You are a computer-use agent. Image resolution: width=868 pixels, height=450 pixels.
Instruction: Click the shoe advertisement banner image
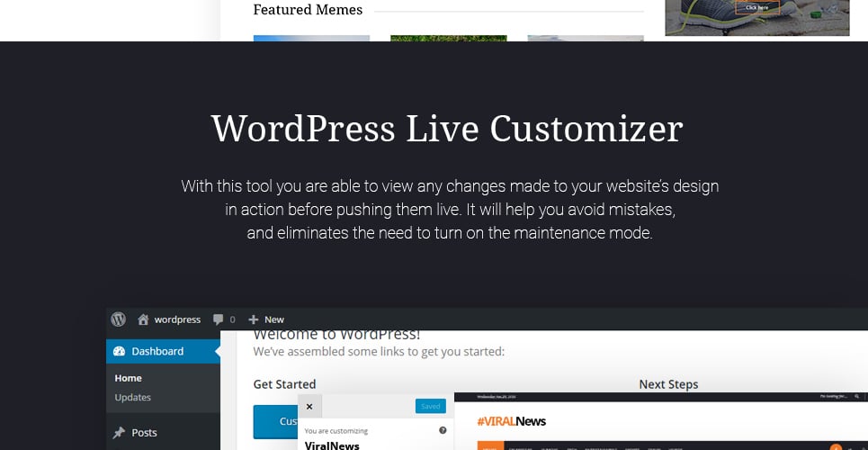click(x=757, y=18)
